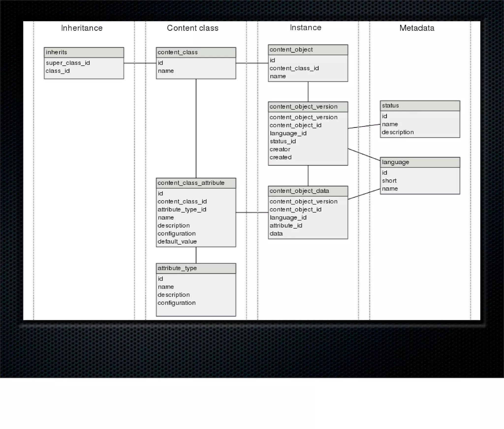The width and height of the screenshot is (504, 429).
Task: Click creator field in content_object_version
Action: pos(280,149)
